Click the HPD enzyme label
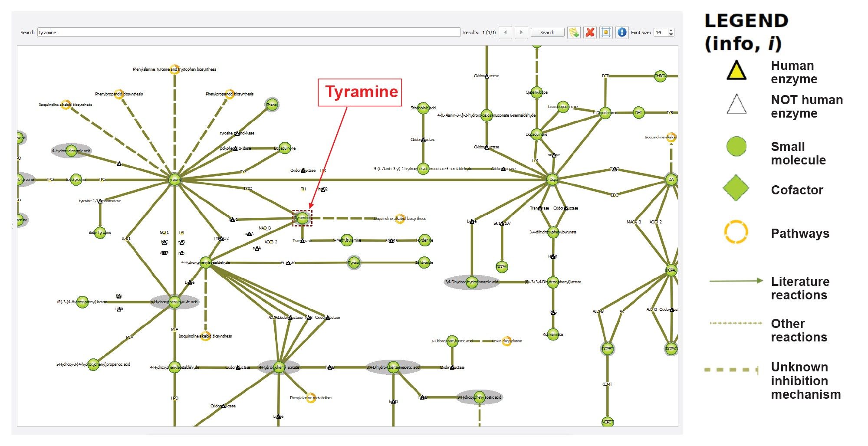 click(x=174, y=398)
